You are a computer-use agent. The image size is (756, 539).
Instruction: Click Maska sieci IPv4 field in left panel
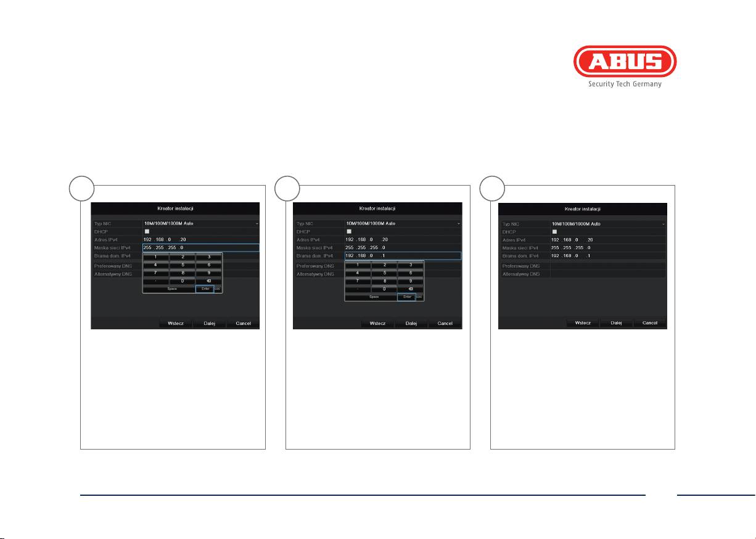tap(200, 247)
